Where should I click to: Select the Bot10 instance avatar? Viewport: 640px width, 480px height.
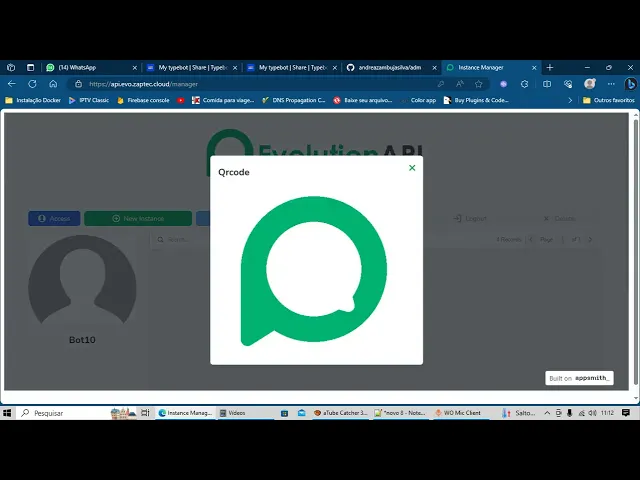(x=82, y=282)
